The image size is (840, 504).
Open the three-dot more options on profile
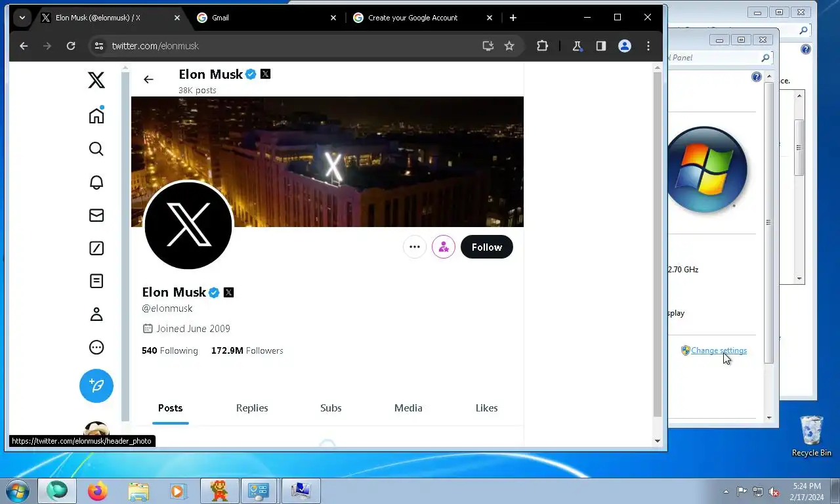pyautogui.click(x=415, y=247)
